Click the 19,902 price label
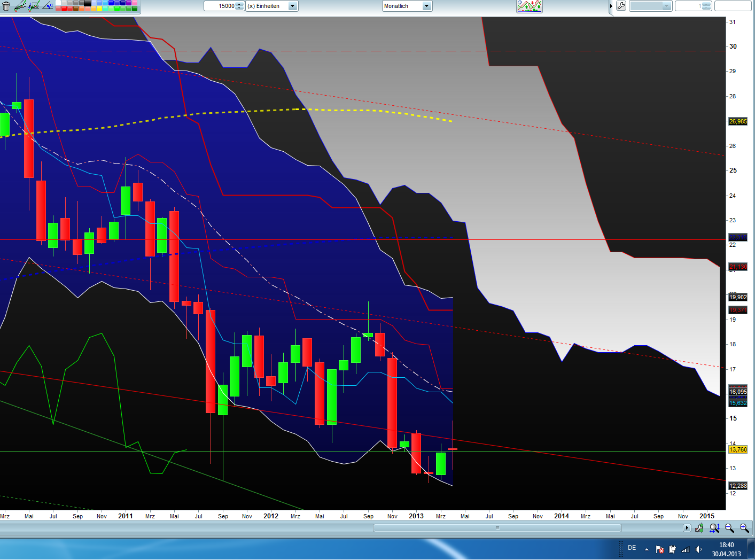This screenshot has width=755, height=560. pos(738,297)
